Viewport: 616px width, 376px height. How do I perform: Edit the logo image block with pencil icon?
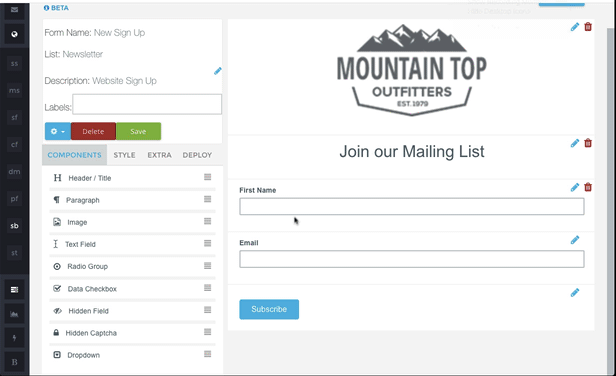coord(575,27)
